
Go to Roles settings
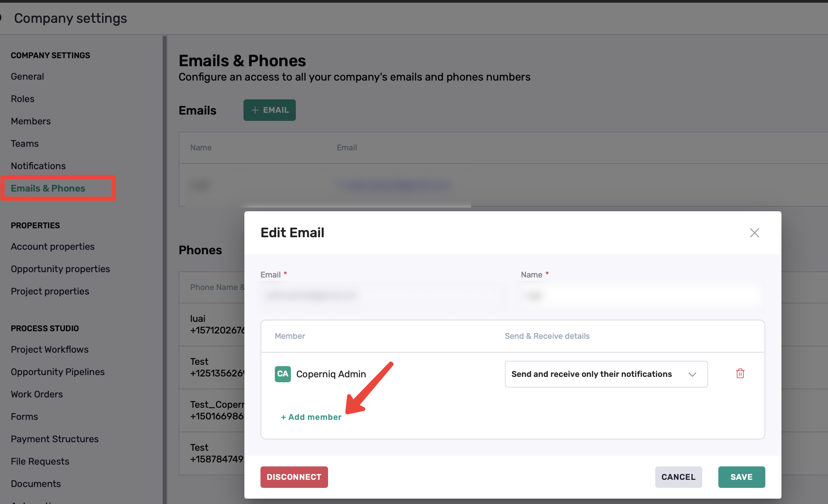[22, 99]
